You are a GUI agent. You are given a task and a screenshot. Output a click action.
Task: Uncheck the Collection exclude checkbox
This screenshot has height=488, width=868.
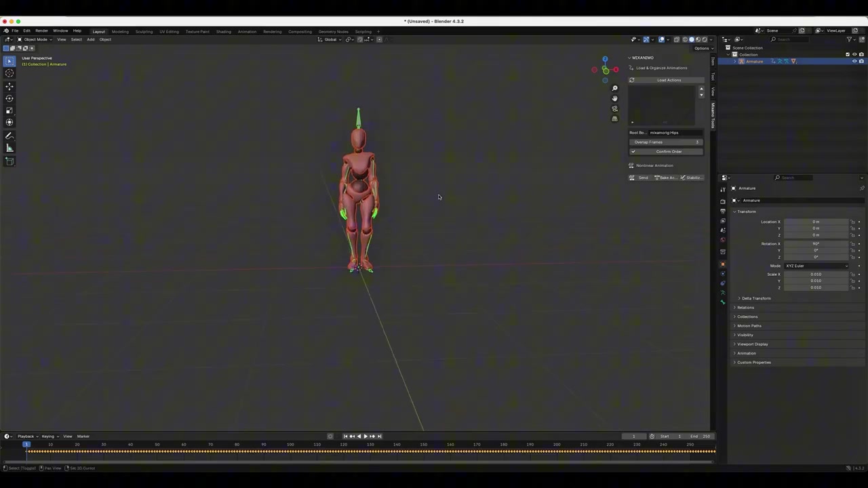[x=847, y=55]
